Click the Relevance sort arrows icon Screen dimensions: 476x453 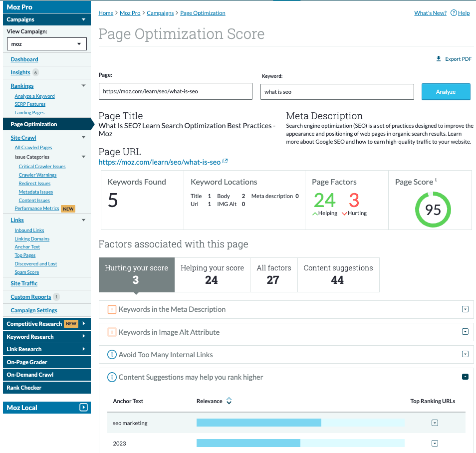pyautogui.click(x=229, y=401)
